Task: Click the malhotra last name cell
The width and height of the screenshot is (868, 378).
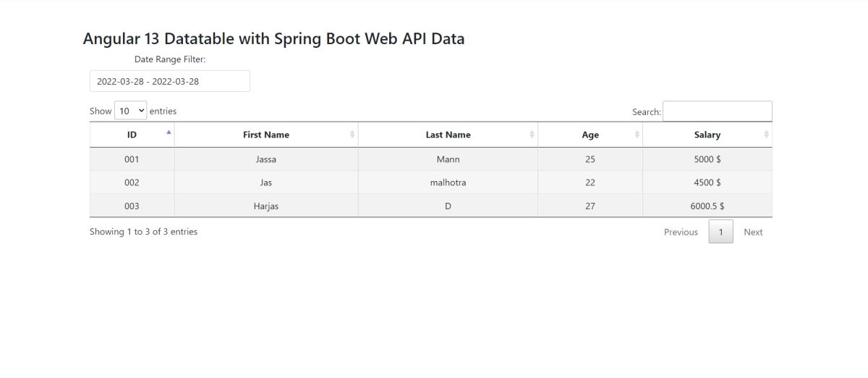Action: click(x=448, y=182)
